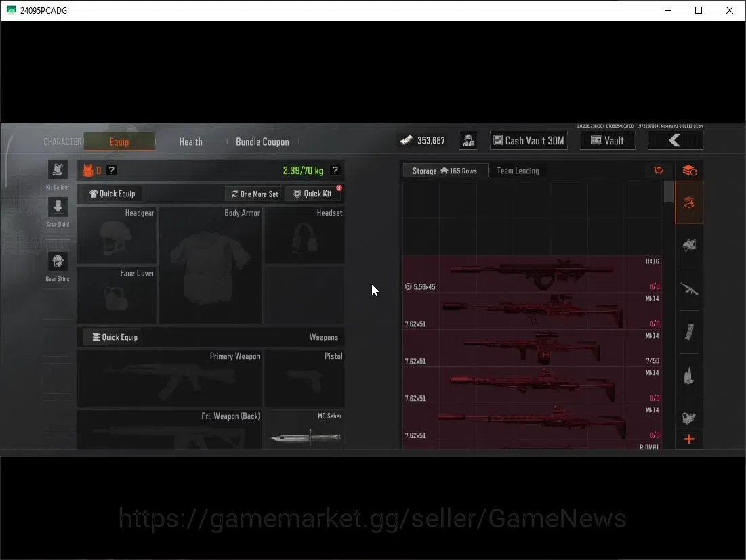Open the Bundle Coupon tab

(x=262, y=142)
